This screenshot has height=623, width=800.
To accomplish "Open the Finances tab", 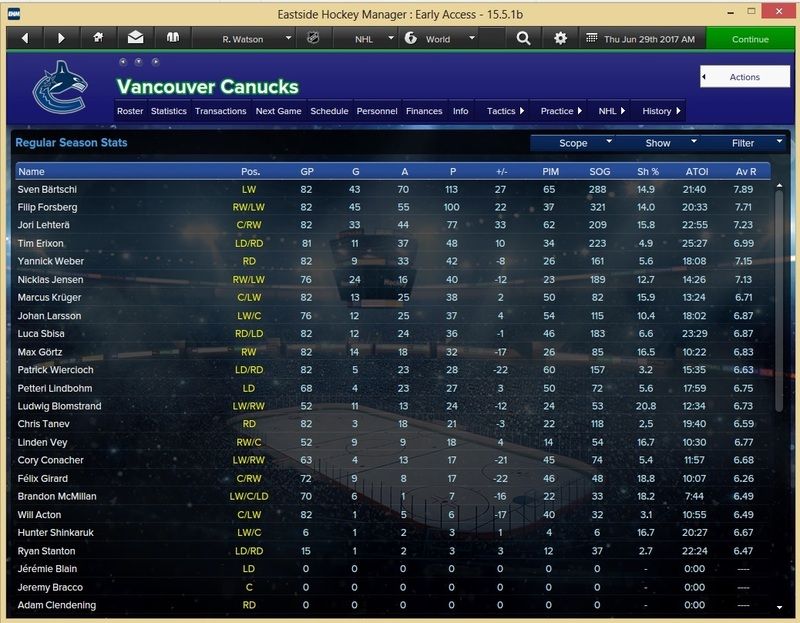I will [x=424, y=111].
